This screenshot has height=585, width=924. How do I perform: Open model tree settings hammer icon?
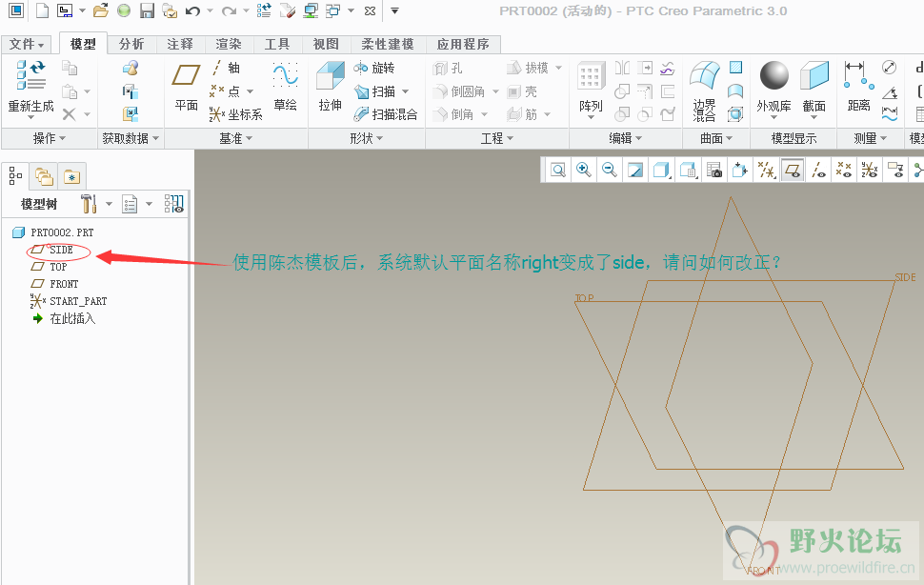89,204
